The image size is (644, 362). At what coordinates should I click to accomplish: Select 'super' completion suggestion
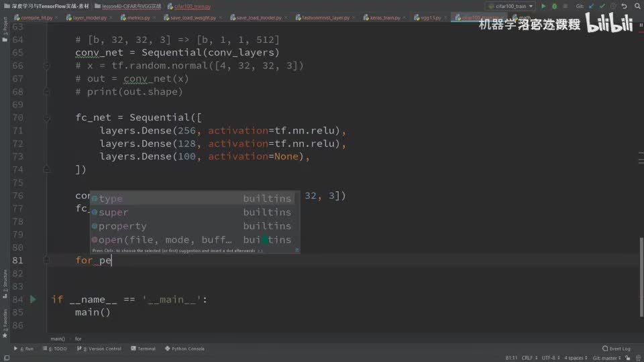193,213
